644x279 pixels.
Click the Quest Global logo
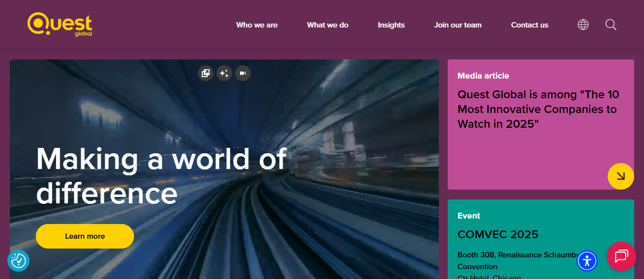click(60, 24)
